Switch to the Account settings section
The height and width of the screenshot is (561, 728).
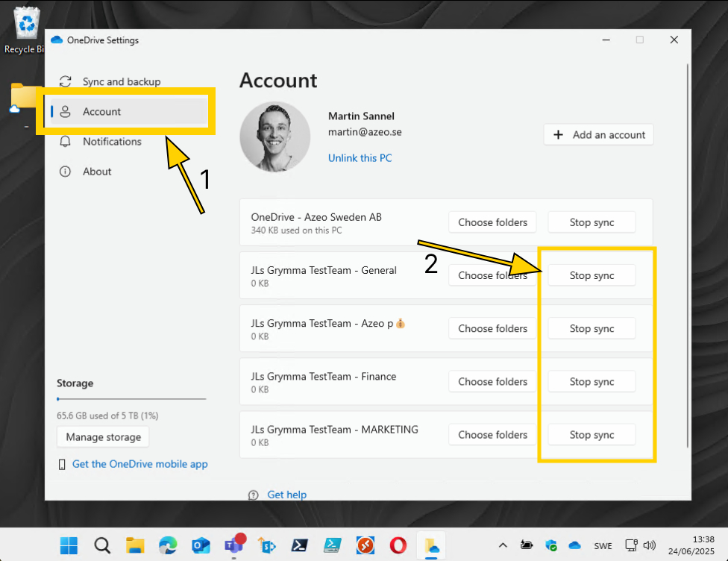(x=102, y=111)
